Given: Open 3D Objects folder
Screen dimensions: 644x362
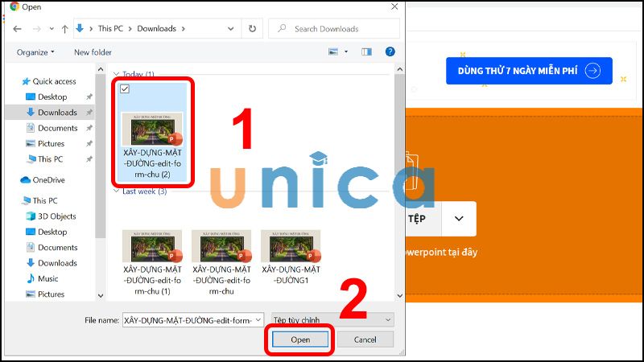Looking at the screenshot, I should tap(52, 216).
